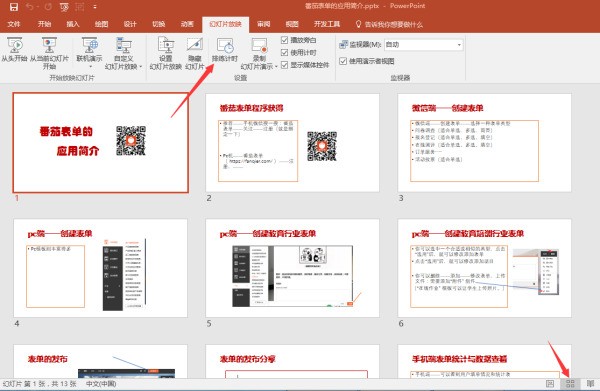The image size is (600, 391).
Task: Undo the last action
Action: pyautogui.click(x=30, y=7)
